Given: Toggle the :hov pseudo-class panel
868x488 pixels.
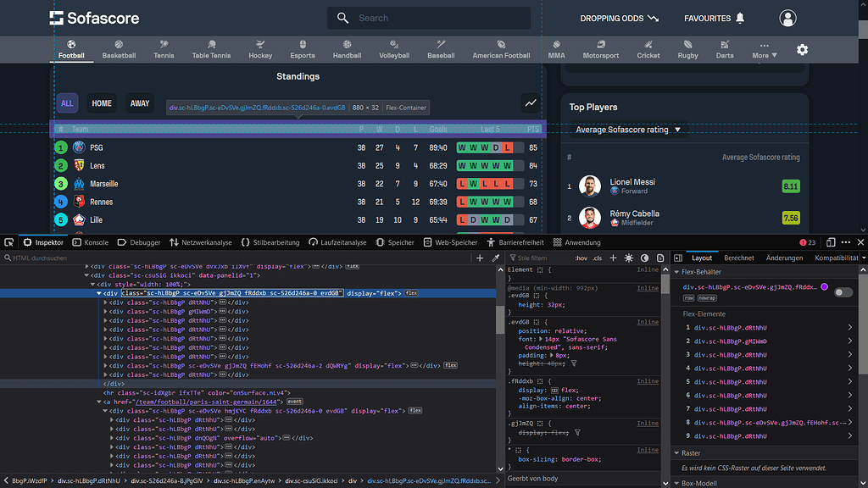Looking at the screenshot, I should 581,258.
